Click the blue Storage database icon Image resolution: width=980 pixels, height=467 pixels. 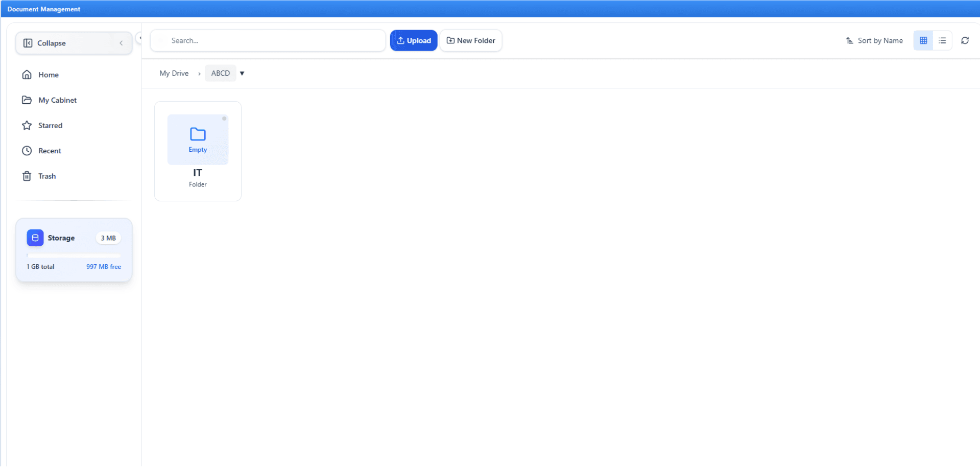[35, 238]
